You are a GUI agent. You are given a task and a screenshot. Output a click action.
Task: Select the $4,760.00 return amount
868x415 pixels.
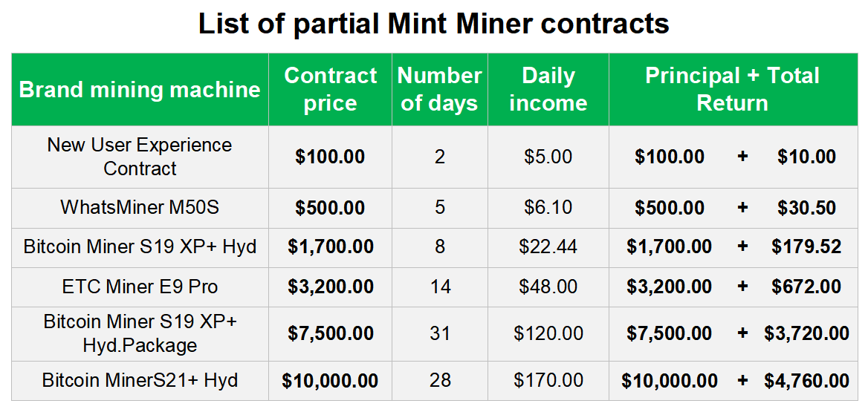806,381
